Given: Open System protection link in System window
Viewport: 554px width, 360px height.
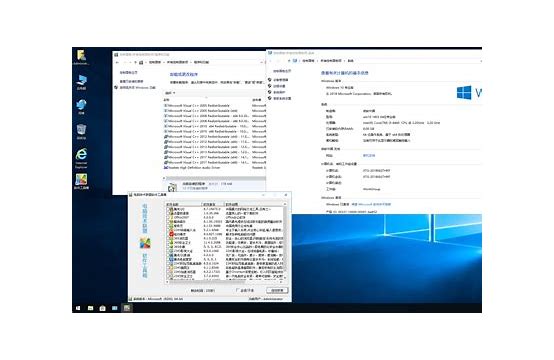Looking at the screenshot, I should click(x=279, y=92).
